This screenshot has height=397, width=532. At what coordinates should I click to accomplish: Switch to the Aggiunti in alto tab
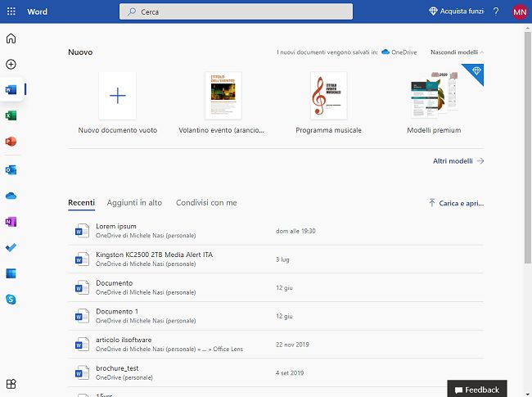[x=134, y=202]
